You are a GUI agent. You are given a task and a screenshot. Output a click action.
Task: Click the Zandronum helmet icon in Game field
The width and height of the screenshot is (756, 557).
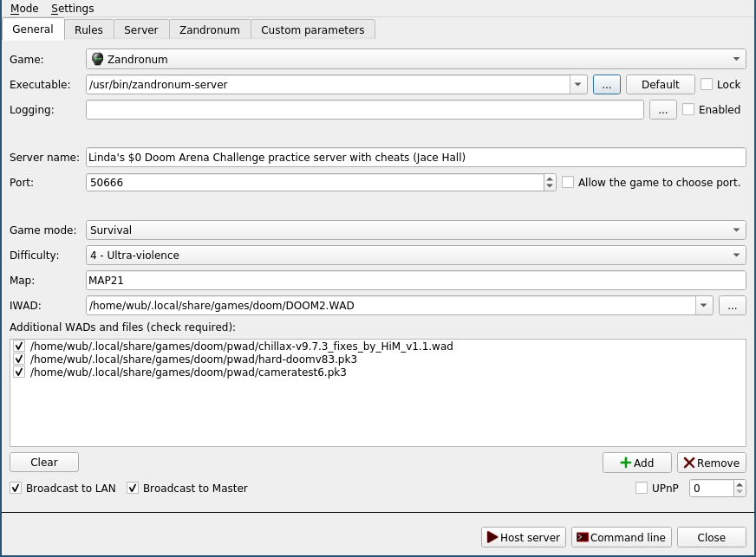click(97, 59)
